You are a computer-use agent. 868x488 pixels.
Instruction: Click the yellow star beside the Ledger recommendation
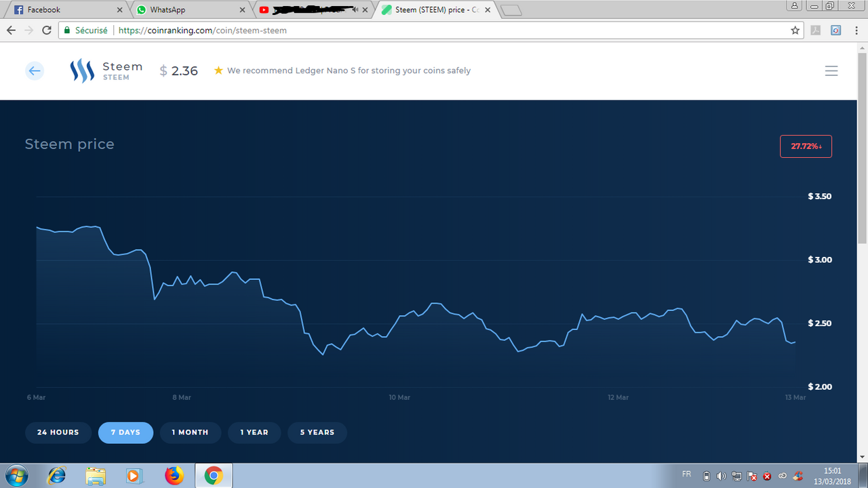218,70
